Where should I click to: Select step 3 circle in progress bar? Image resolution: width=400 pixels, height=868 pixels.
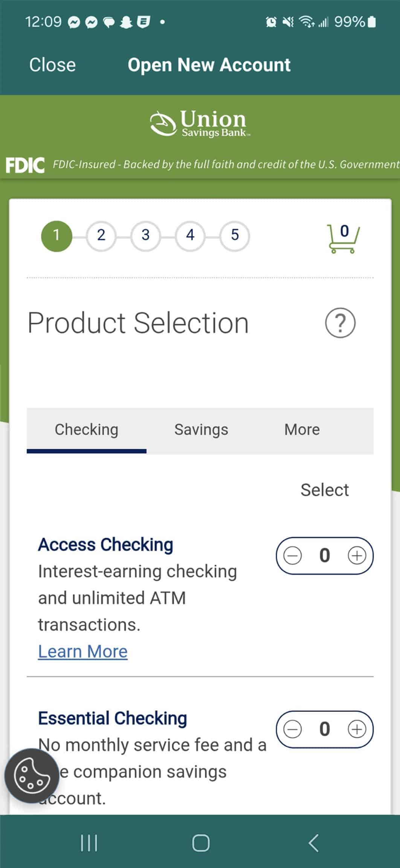[145, 235]
